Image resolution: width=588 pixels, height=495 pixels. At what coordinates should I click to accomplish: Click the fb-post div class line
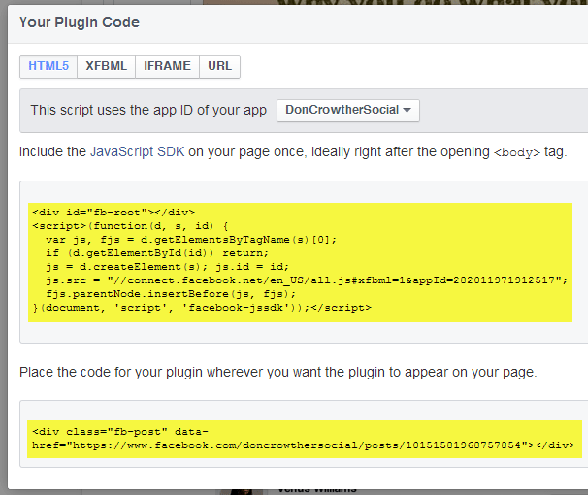120,432
